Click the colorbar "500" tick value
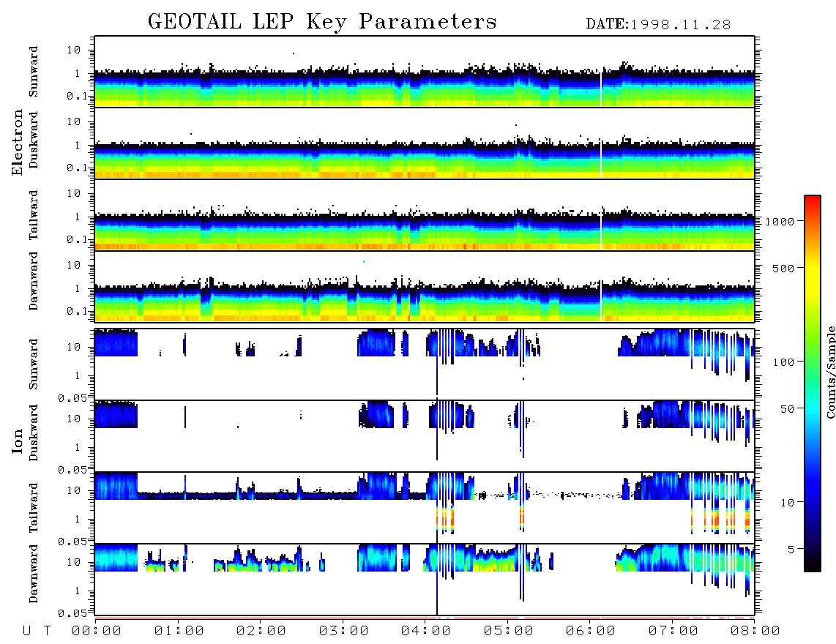The height and width of the screenshot is (644, 836). tap(784, 268)
